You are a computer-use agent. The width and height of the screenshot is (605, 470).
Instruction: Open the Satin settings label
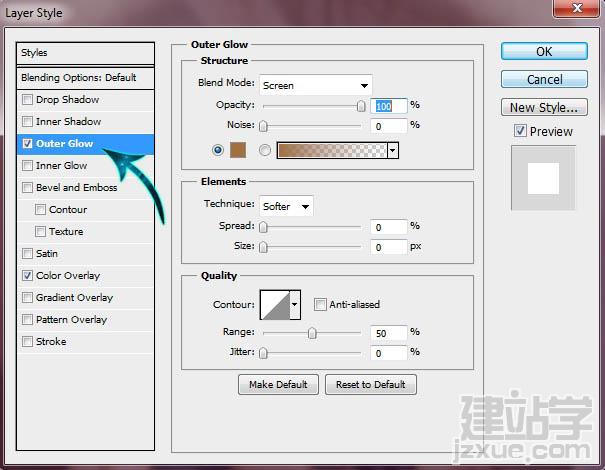tap(47, 254)
